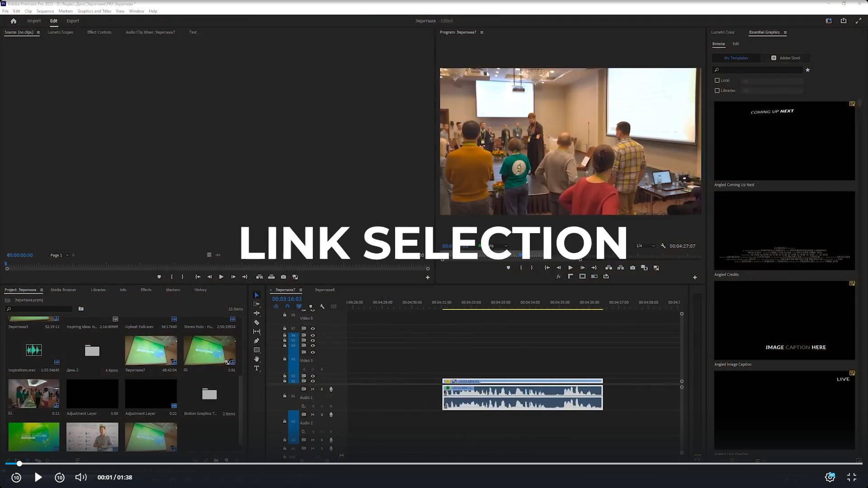Open the Sequence menu
Viewport: 868px width, 488px height.
point(45,11)
